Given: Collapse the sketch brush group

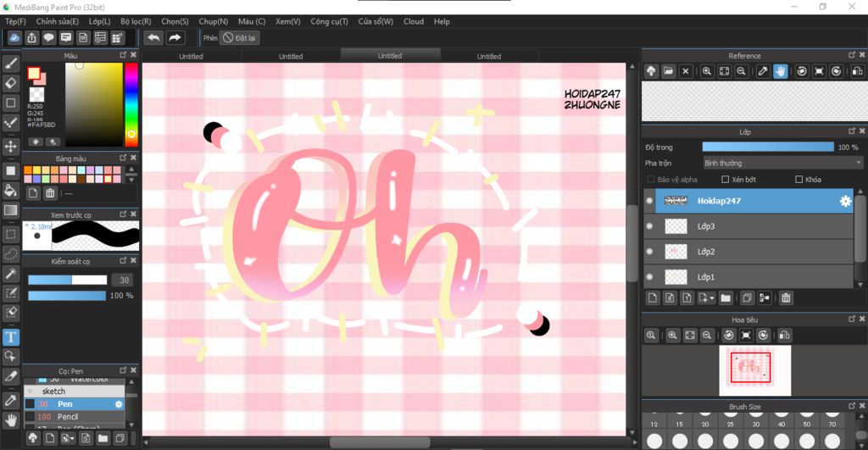Looking at the screenshot, I should [x=30, y=392].
